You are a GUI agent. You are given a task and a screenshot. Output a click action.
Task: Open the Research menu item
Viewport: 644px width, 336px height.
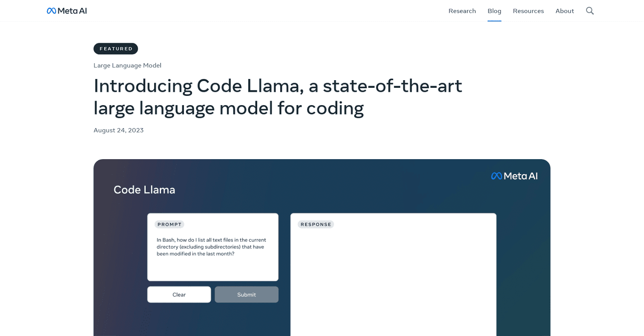[462, 11]
